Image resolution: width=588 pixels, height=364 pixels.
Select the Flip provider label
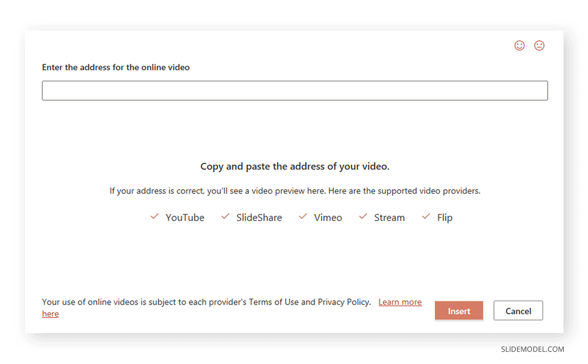click(444, 218)
